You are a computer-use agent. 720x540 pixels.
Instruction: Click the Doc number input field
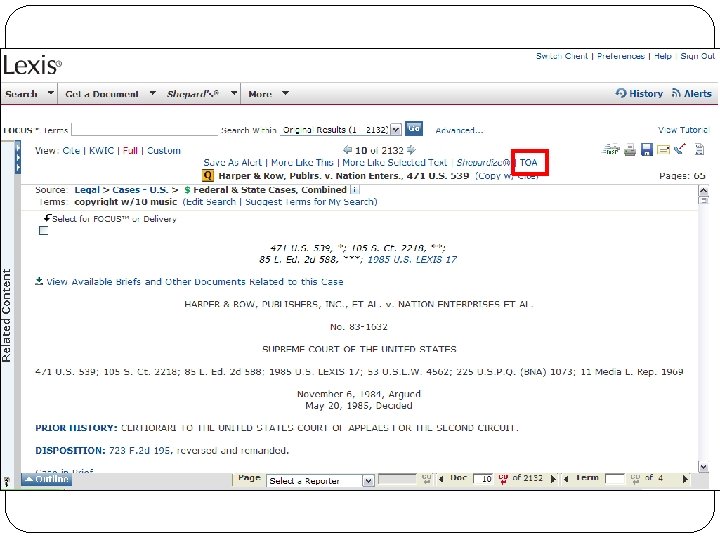pos(483,479)
